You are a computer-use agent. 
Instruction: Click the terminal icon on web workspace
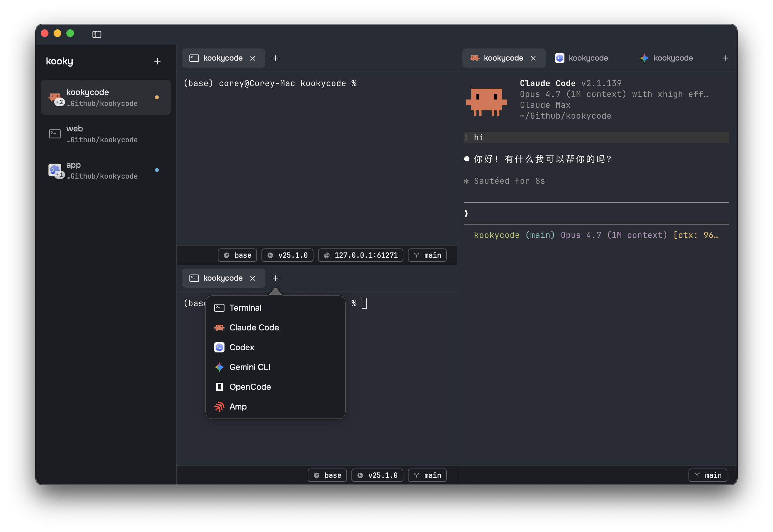55,134
